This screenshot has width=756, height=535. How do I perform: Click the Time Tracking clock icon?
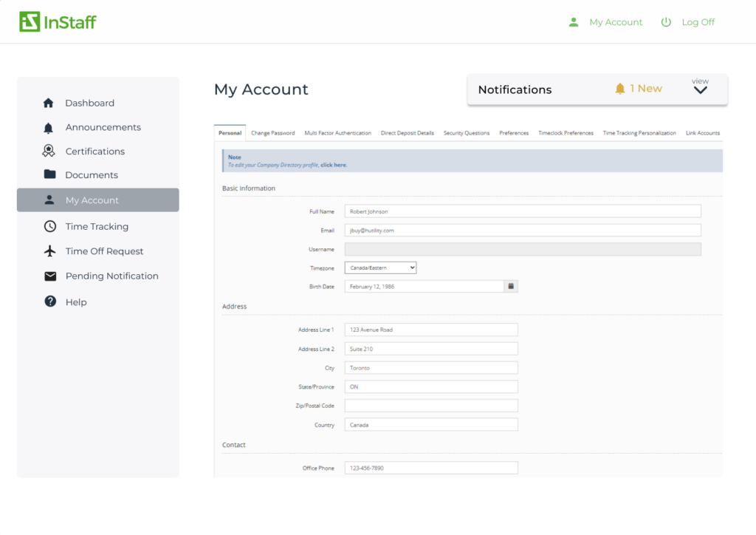pos(50,226)
